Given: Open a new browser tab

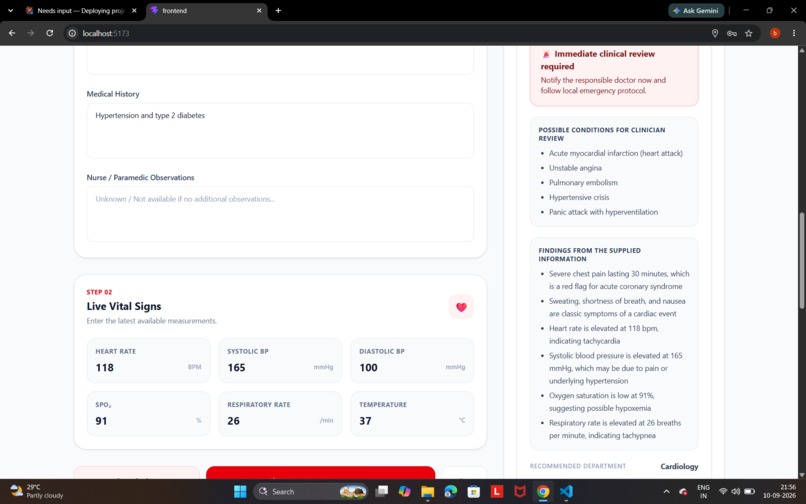Looking at the screenshot, I should pyautogui.click(x=278, y=10).
